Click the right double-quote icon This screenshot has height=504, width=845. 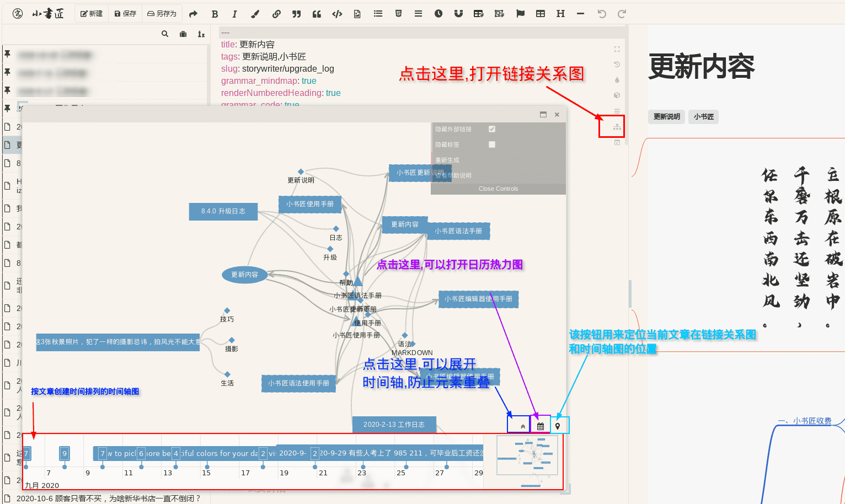click(296, 14)
